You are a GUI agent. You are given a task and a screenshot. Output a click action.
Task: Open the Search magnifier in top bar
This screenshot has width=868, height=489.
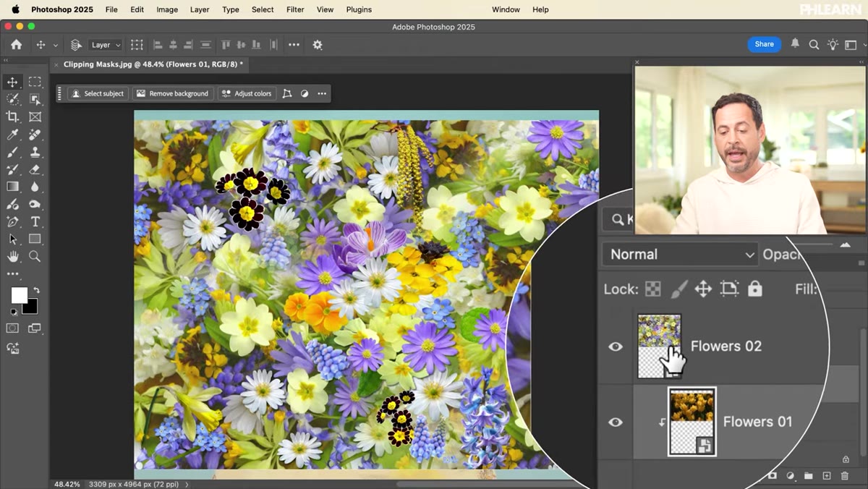[x=814, y=44]
